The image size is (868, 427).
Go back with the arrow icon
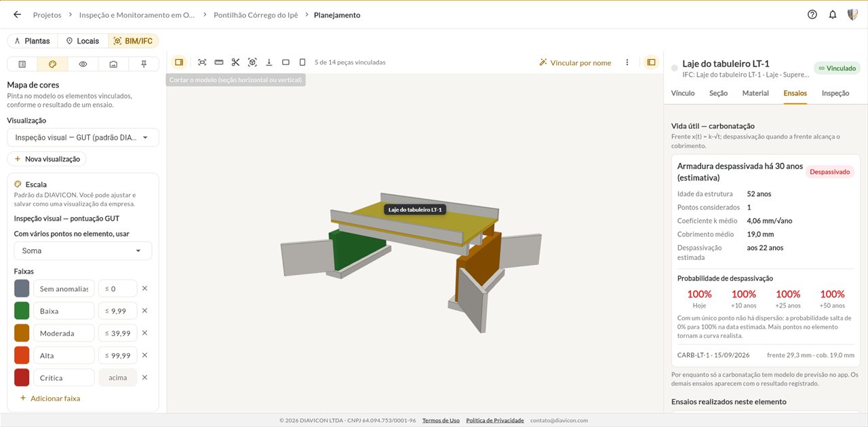pos(17,14)
